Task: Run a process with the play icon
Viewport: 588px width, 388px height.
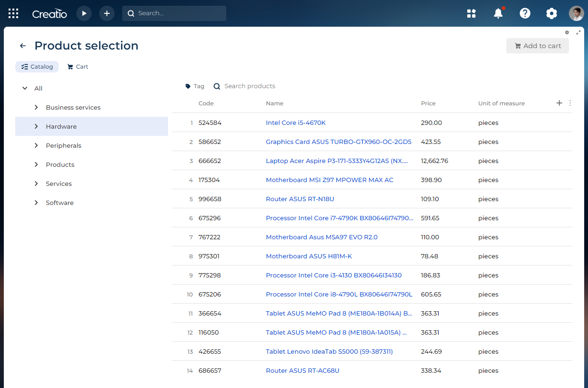Action: (x=84, y=13)
